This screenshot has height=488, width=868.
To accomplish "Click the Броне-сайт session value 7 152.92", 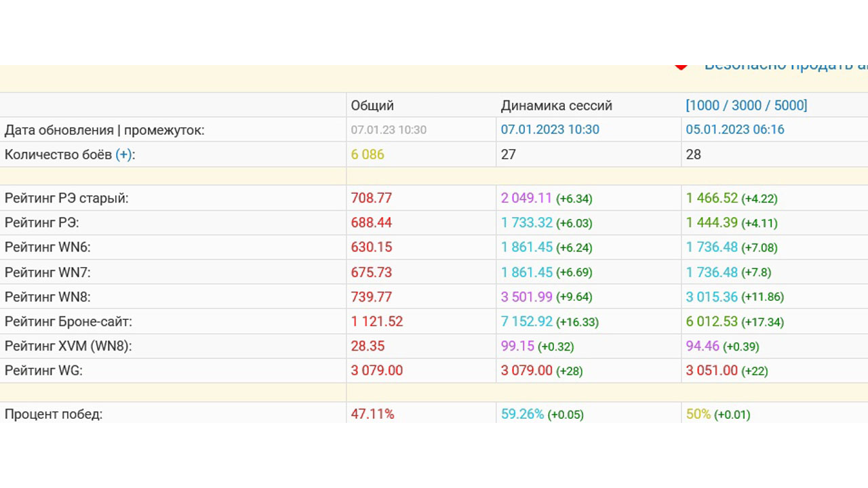I will click(527, 322).
